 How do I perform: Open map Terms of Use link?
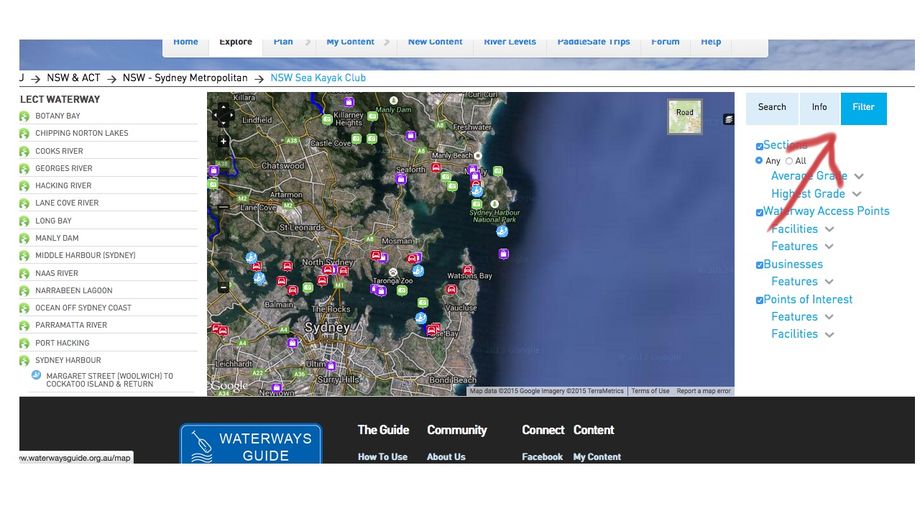tap(650, 391)
